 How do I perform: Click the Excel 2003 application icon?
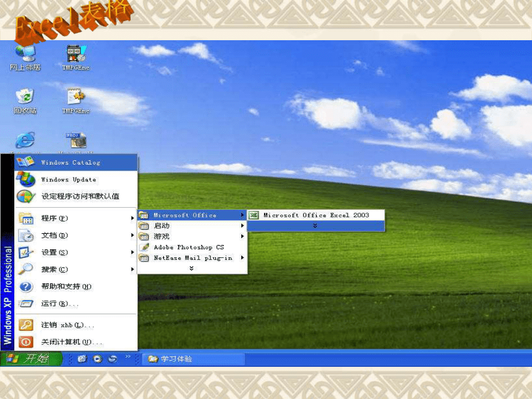point(254,215)
